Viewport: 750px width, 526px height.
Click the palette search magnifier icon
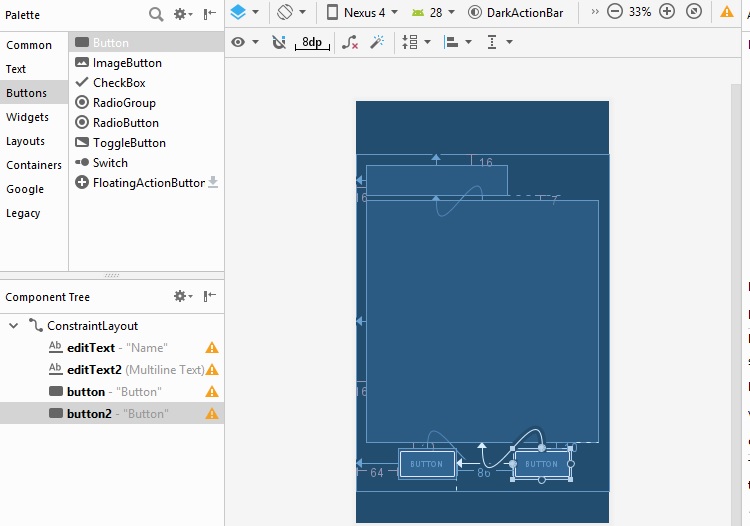coord(156,14)
